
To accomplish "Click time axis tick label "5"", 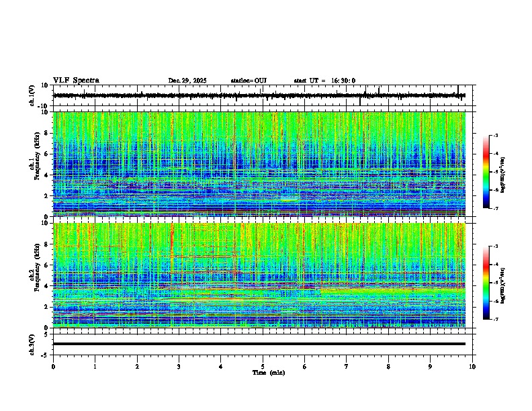I will [x=263, y=367].
